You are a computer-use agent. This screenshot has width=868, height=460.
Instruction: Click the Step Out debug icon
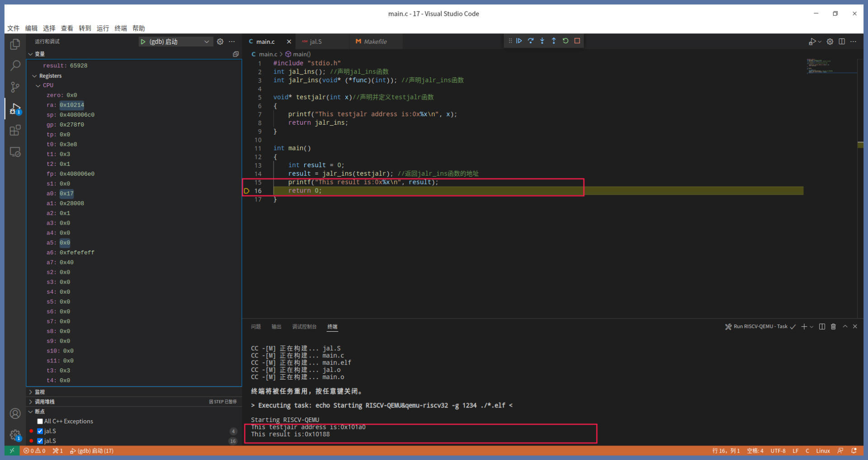coord(554,41)
